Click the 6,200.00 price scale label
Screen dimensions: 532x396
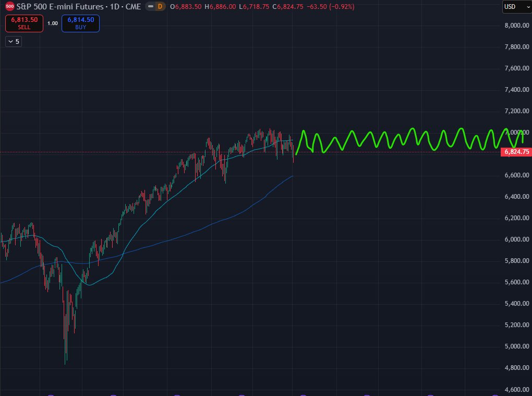517,218
